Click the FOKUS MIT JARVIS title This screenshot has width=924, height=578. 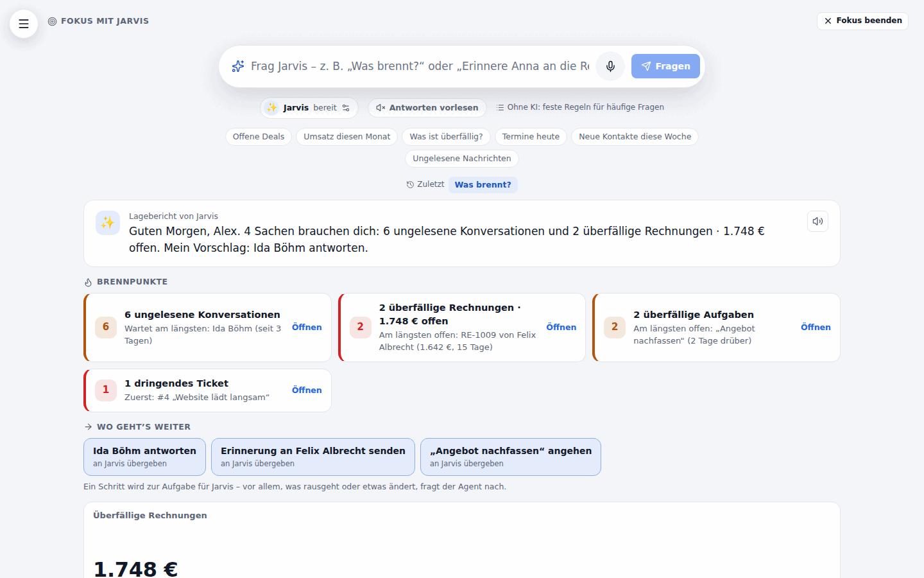tap(105, 21)
